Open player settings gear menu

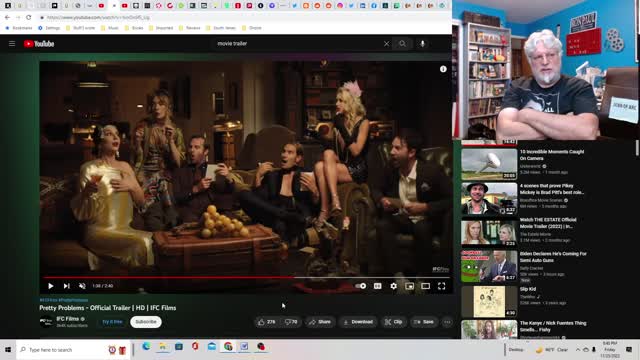(393, 286)
